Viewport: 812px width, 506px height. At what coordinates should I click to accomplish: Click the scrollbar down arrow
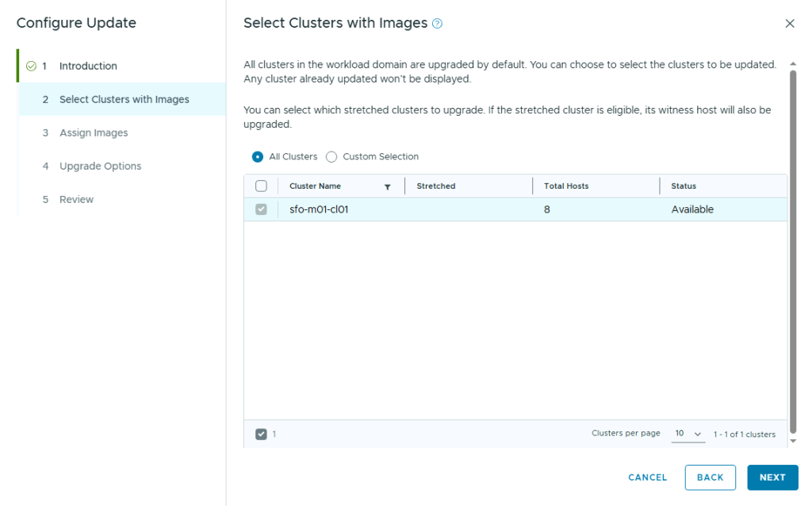792,441
